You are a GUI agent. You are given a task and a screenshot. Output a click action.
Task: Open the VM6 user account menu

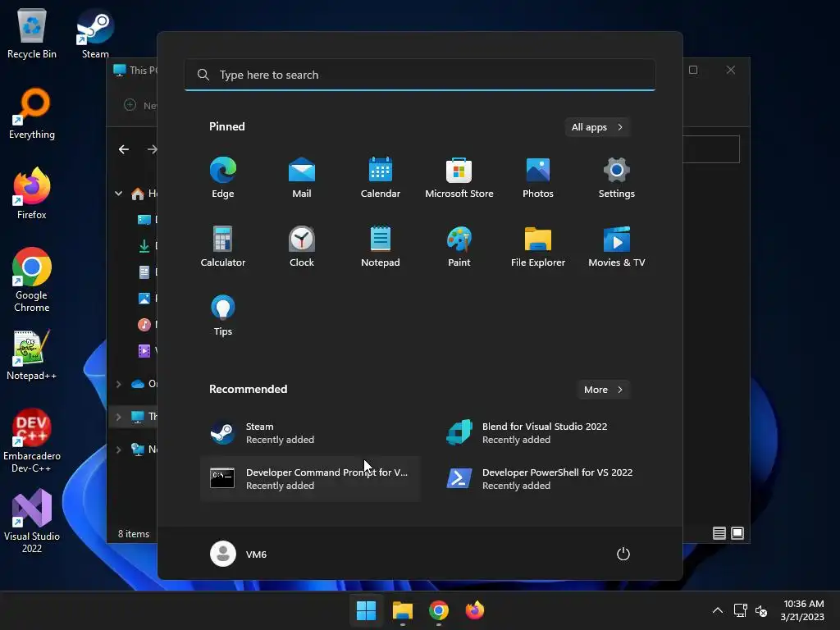click(x=239, y=554)
